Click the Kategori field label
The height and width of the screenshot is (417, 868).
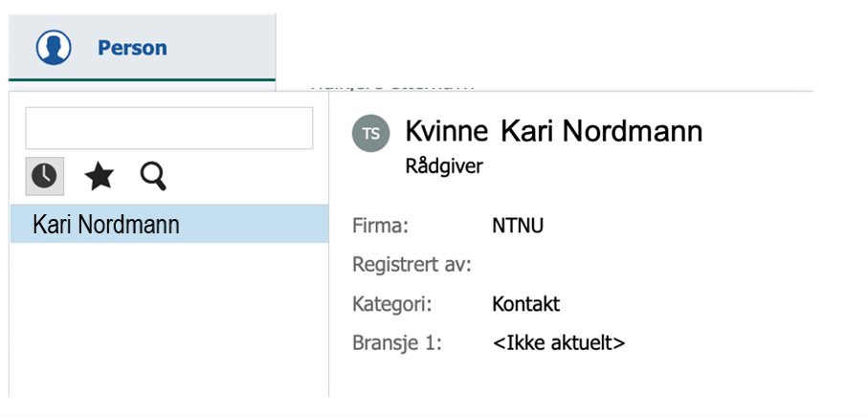(392, 304)
